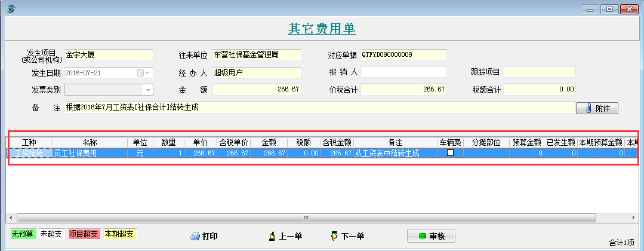Toggle the 车辆费 checkbox in the row

point(451,153)
